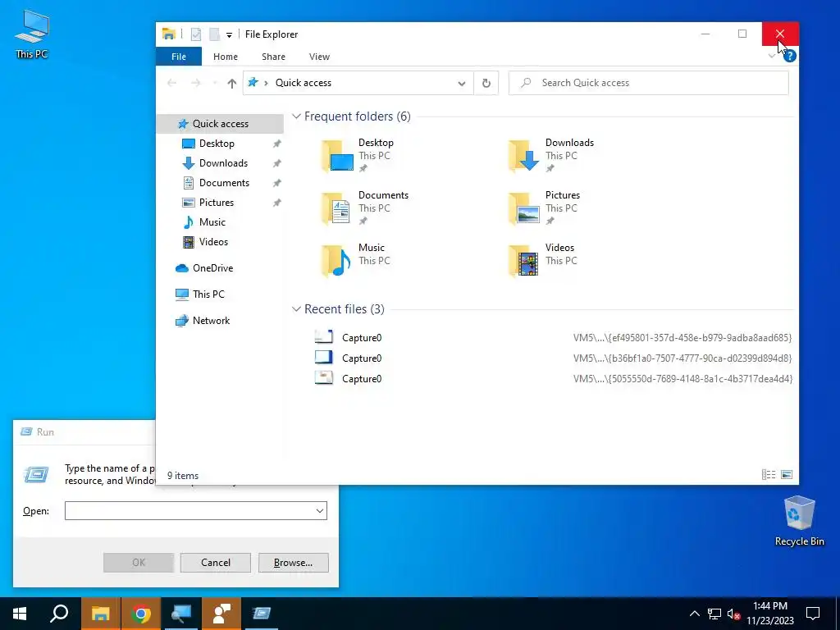Select Capture0 file with b36bf1a0 path
Viewport: 840px width, 630px height.
pyautogui.click(x=552, y=358)
